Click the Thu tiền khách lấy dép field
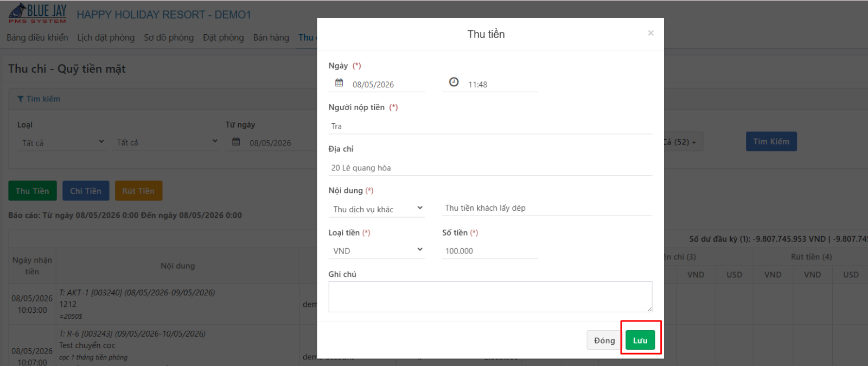This screenshot has height=366, width=868. (547, 208)
